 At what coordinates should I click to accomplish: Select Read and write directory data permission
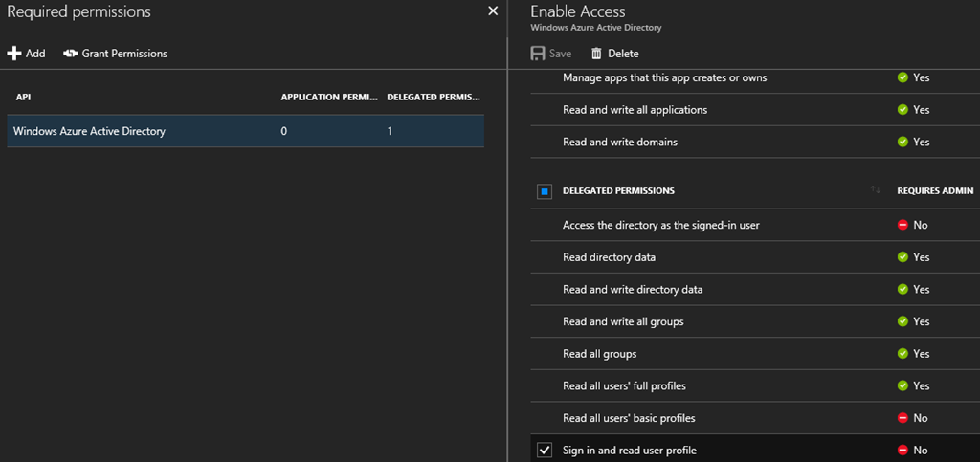633,290
